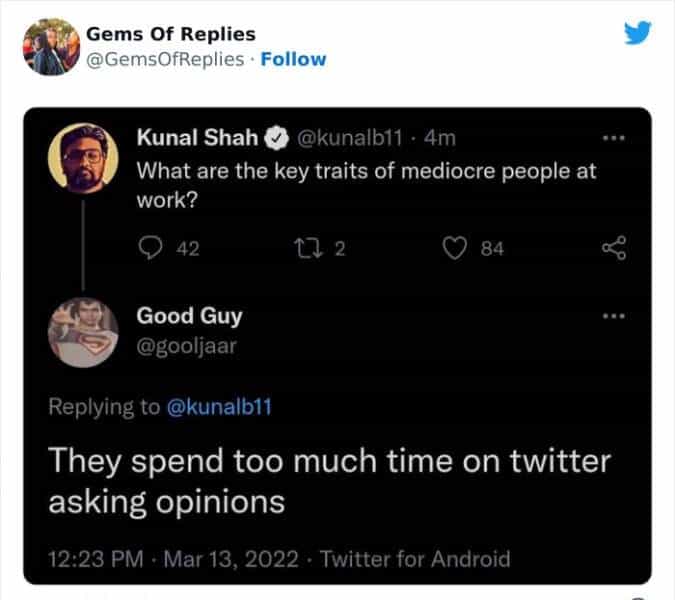Open three-dot menu on Kunal Shah's tweet
Image resolution: width=675 pixels, height=600 pixels.
[613, 137]
